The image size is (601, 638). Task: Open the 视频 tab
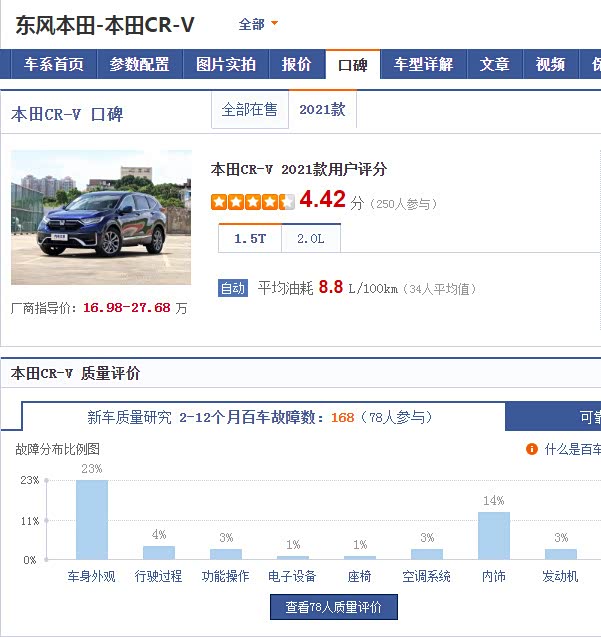click(x=551, y=64)
